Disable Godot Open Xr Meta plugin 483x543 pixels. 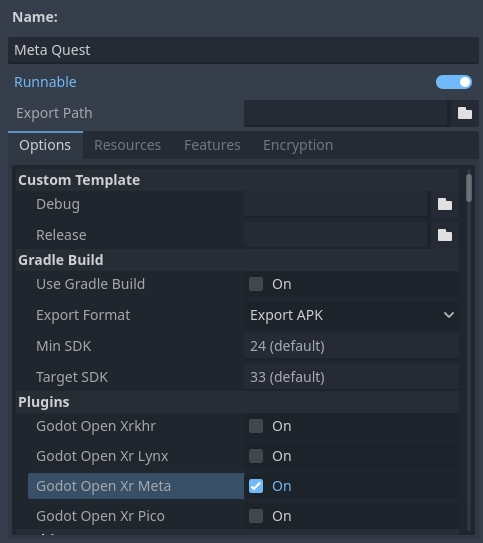pyautogui.click(x=256, y=486)
